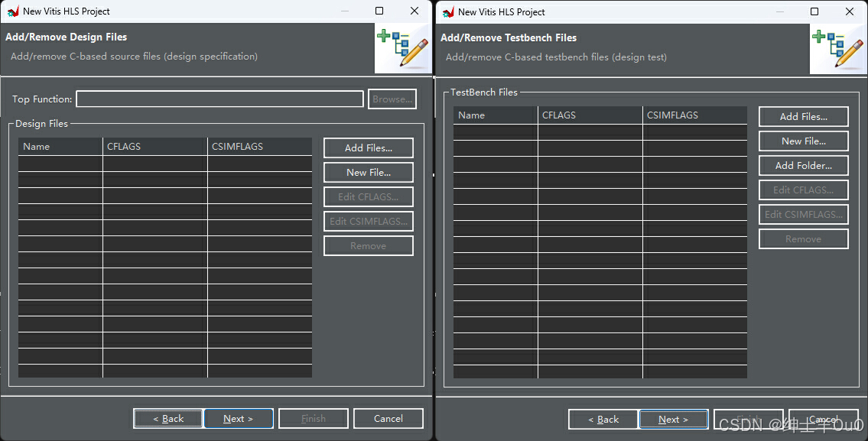The image size is (868, 441).
Task: Click Add Folder in Testbench Files dialog
Action: coord(803,165)
